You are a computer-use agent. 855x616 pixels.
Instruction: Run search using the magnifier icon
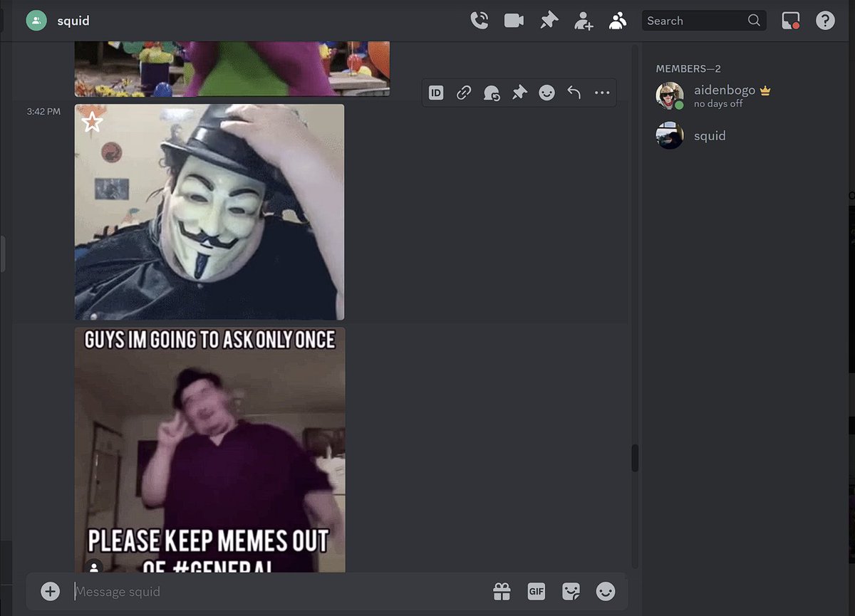tap(755, 21)
